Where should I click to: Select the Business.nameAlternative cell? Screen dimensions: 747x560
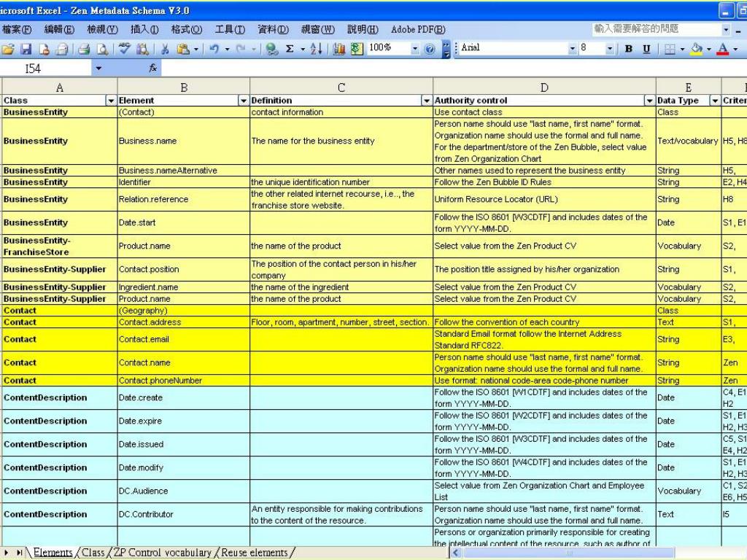[x=183, y=171]
